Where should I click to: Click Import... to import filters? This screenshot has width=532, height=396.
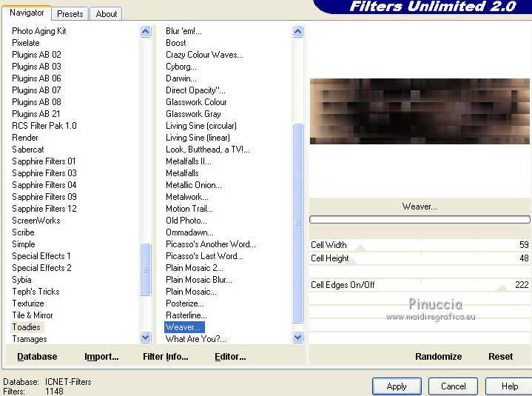(101, 357)
